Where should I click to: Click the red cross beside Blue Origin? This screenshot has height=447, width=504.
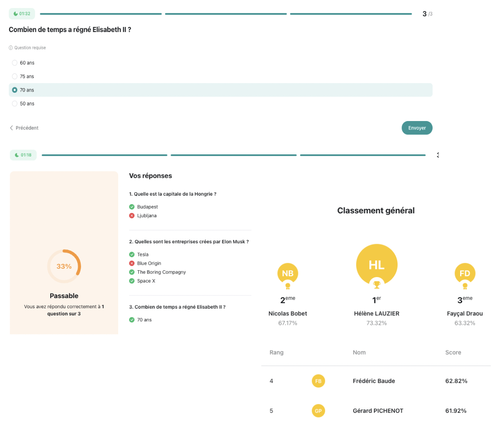click(x=132, y=263)
